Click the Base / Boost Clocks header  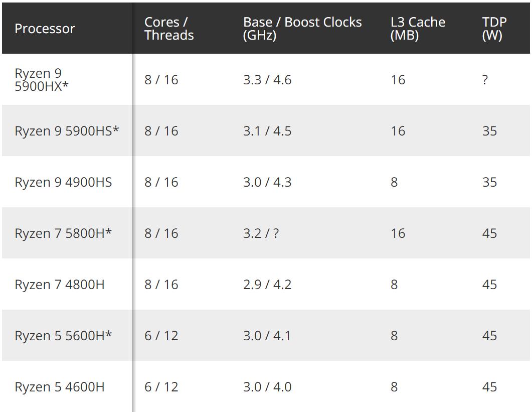point(302,29)
